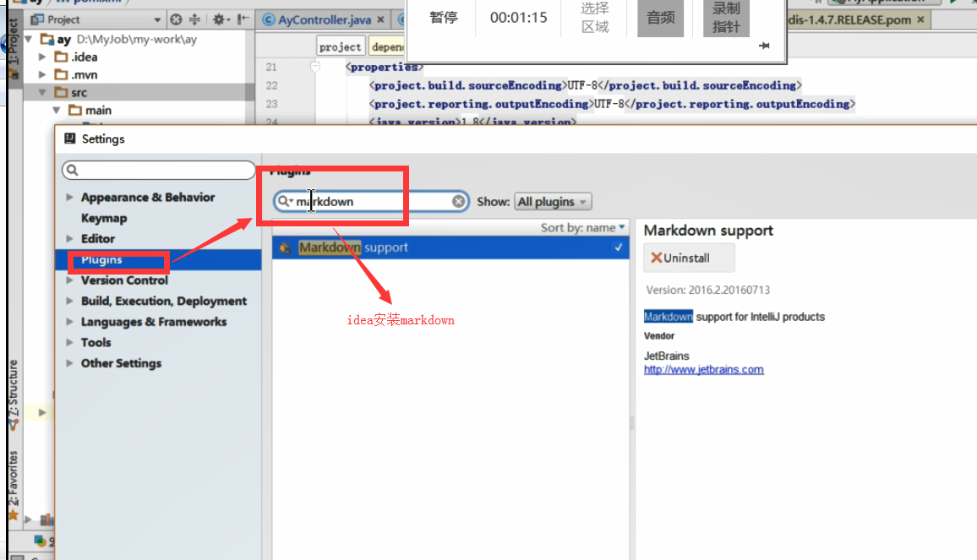977x560 pixels.
Task: Toggle the record pointer button
Action: click(726, 18)
